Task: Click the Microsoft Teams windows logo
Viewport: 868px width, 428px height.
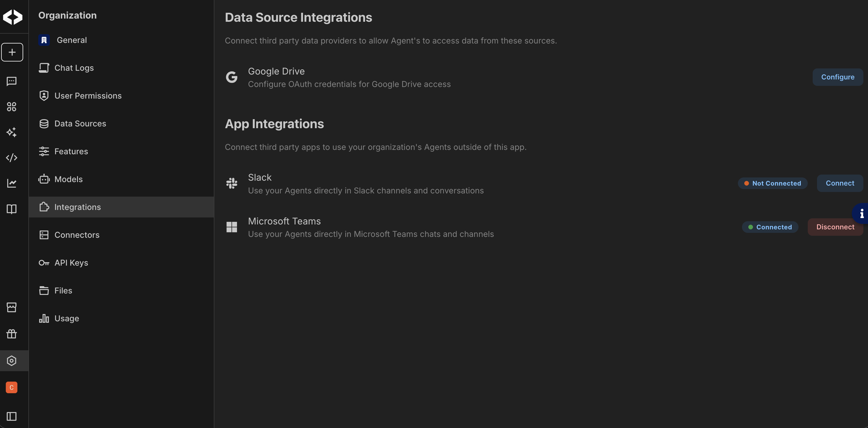Action: tap(232, 227)
